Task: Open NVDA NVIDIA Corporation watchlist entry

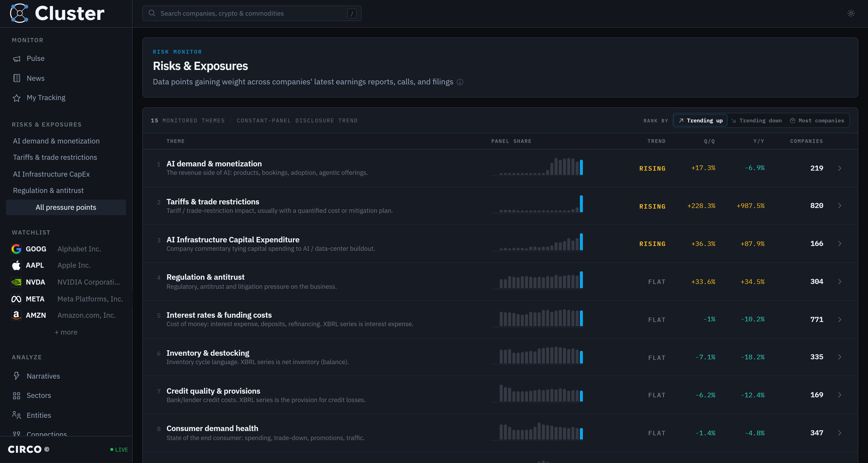Action: tap(66, 282)
